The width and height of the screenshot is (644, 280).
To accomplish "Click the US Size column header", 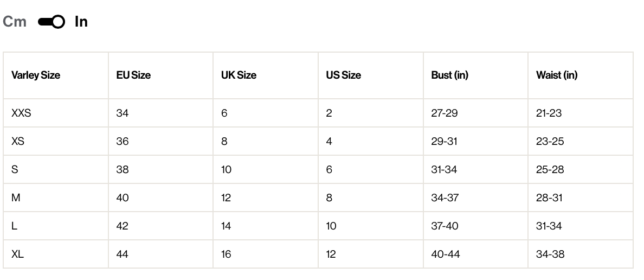I will pyautogui.click(x=343, y=75).
